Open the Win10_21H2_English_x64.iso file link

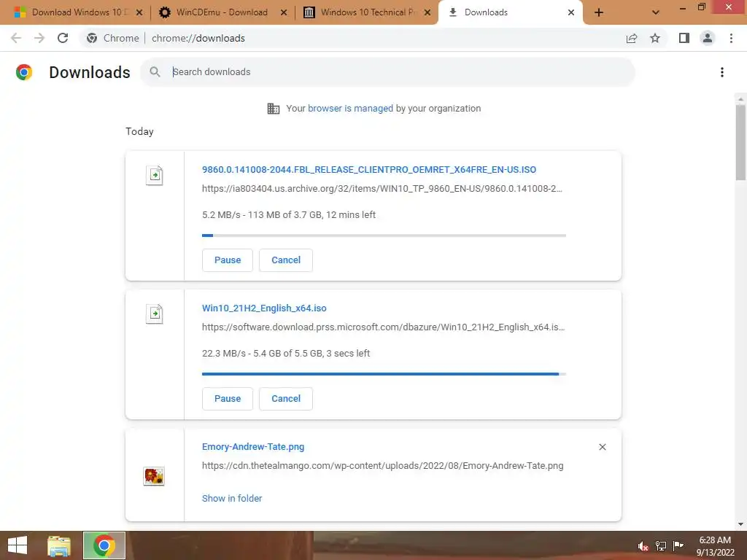point(264,308)
